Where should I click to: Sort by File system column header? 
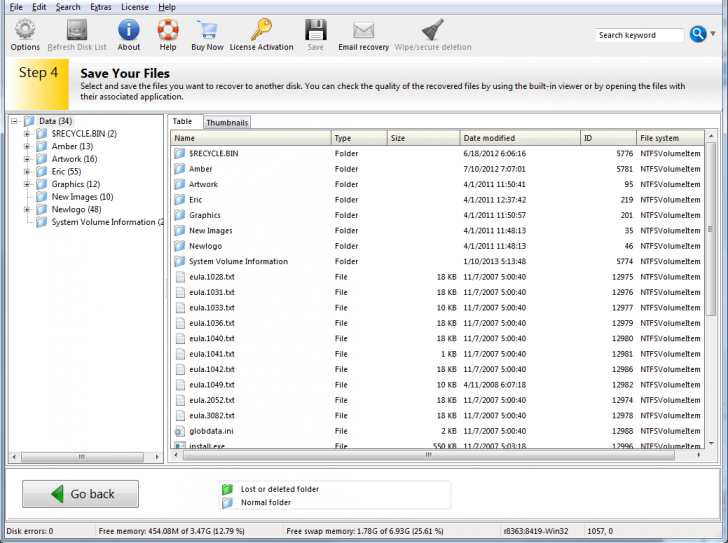click(670, 138)
